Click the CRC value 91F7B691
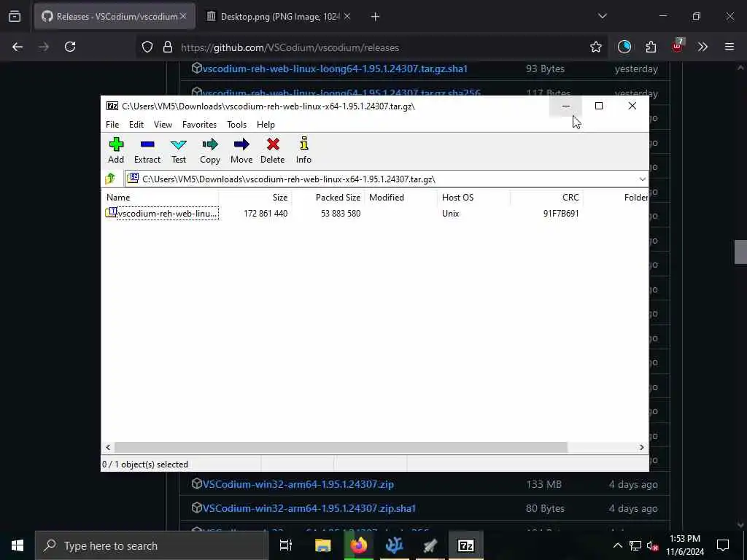The image size is (747, 560). click(x=561, y=214)
